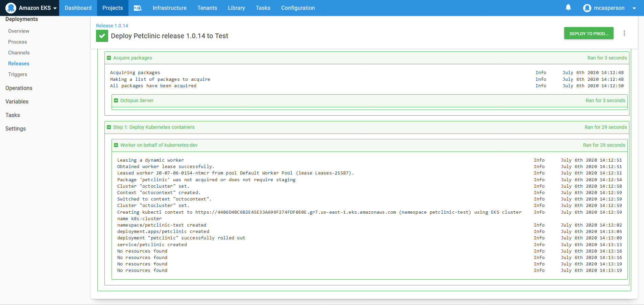The height and width of the screenshot is (305, 644).
Task: Collapse Acquire packages via its minus icon
Action: tap(109, 58)
